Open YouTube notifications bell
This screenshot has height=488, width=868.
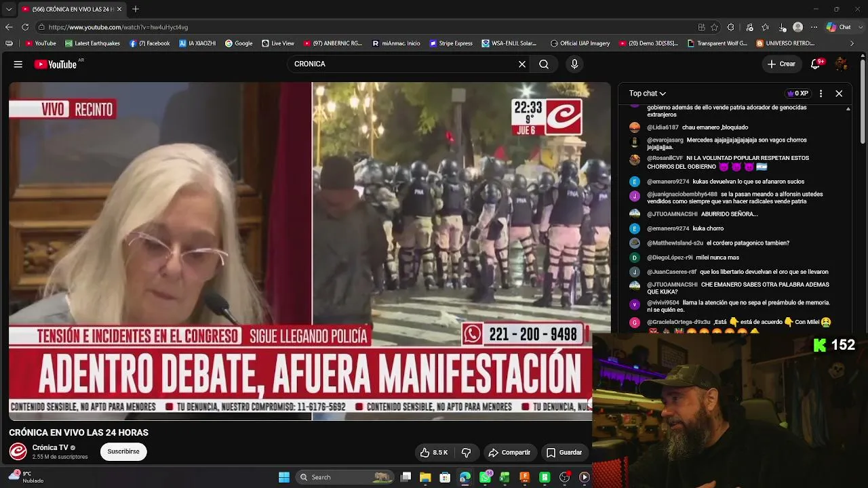[x=816, y=64]
